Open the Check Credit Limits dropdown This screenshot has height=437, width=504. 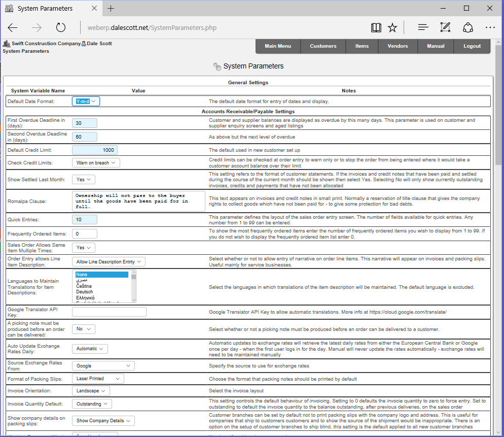[x=96, y=163]
